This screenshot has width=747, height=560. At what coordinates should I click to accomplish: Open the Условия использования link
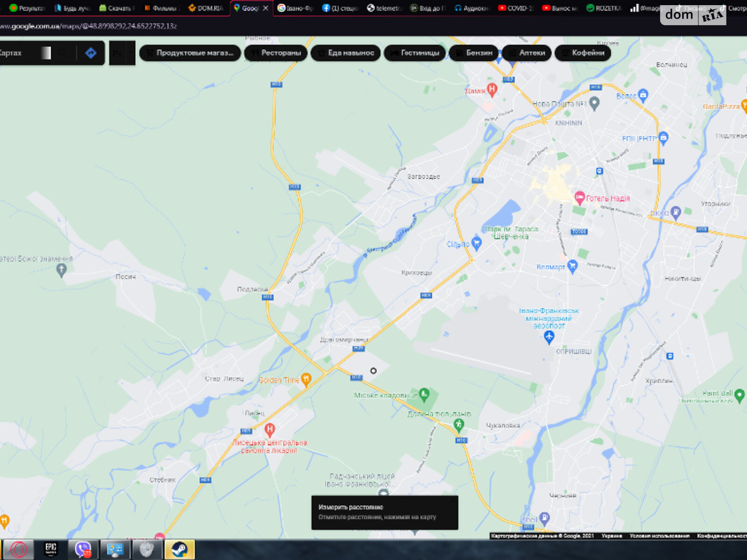(x=659, y=536)
